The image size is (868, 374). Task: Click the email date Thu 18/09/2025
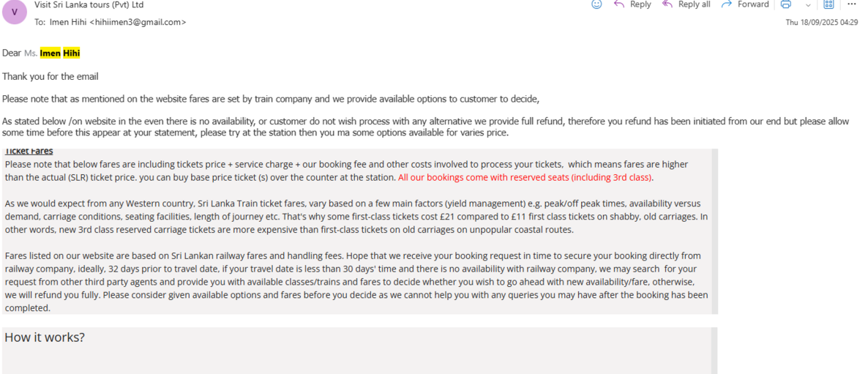[821, 23]
